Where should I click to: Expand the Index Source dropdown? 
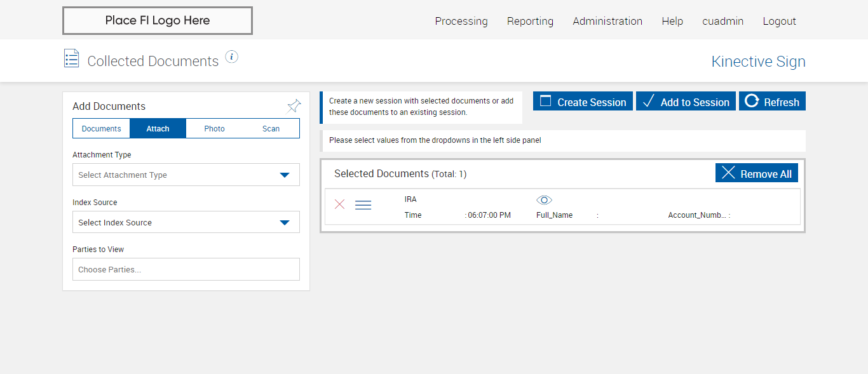186,223
